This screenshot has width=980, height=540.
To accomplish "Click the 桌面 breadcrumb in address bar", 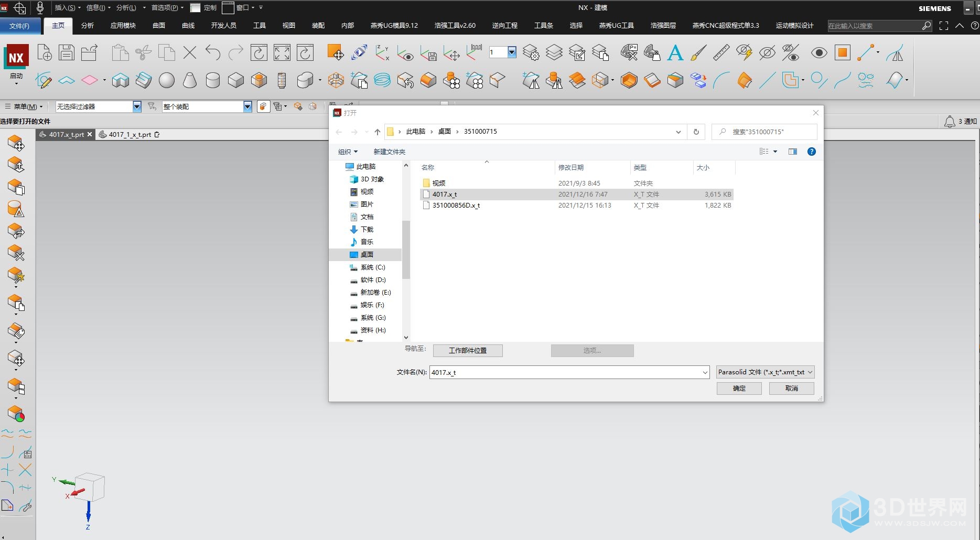I will [x=445, y=132].
